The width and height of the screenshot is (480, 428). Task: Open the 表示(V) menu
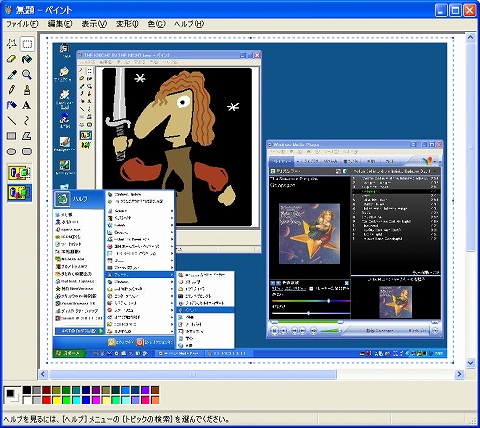(x=94, y=24)
